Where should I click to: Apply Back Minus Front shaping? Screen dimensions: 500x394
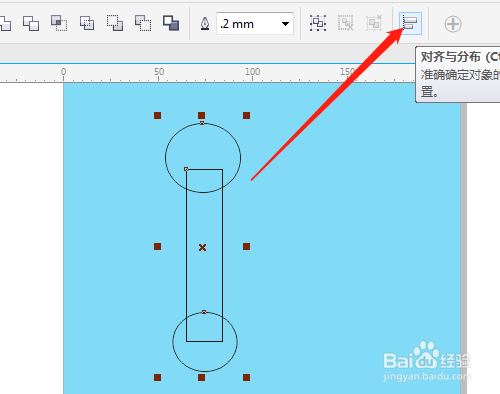tap(143, 23)
